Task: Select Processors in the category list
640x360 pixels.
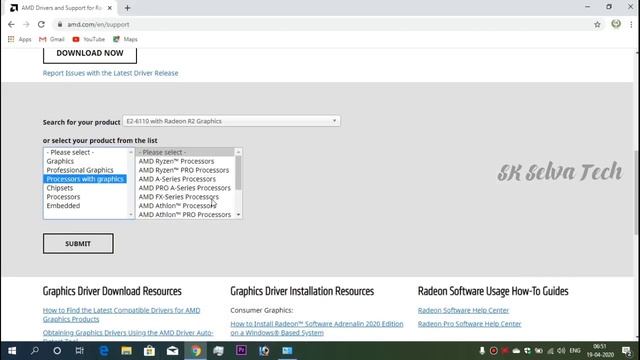Action: click(63, 197)
